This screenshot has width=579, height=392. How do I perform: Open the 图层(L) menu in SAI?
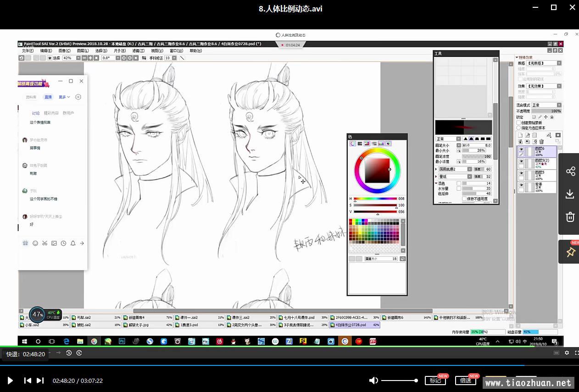click(83, 51)
